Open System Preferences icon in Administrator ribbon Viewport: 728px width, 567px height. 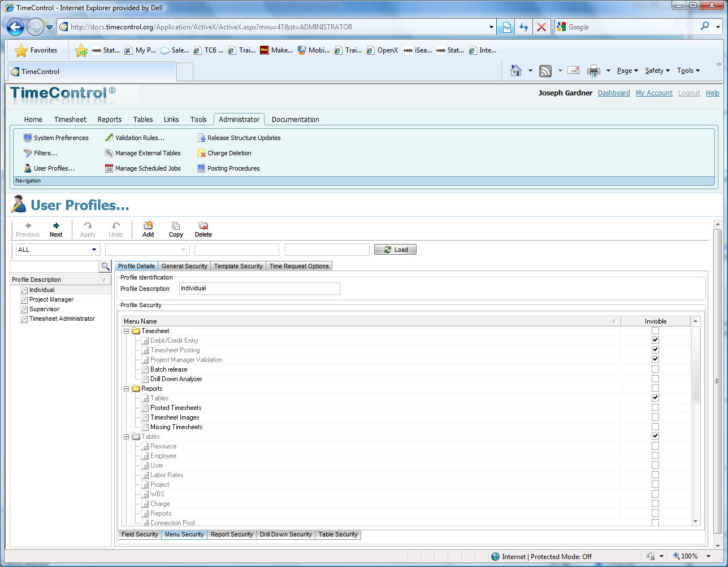tap(27, 138)
